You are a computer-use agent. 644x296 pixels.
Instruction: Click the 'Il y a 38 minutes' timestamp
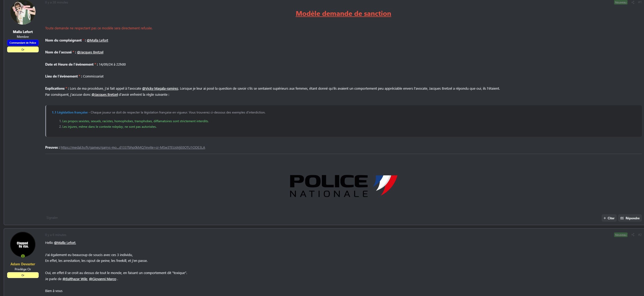click(56, 2)
